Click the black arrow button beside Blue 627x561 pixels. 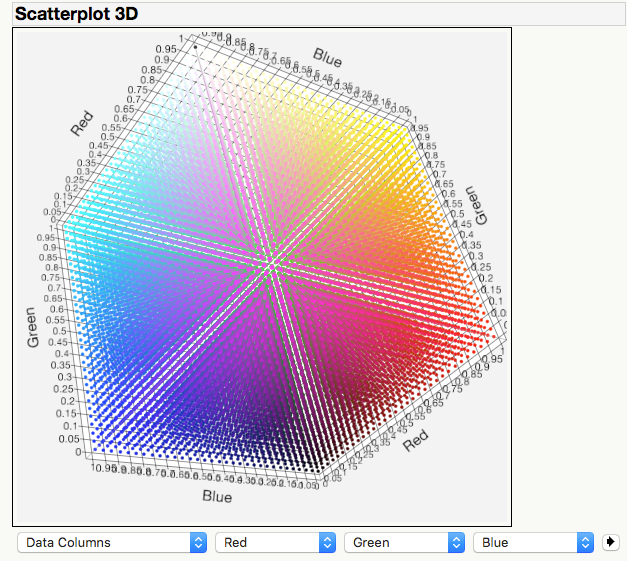pos(611,542)
